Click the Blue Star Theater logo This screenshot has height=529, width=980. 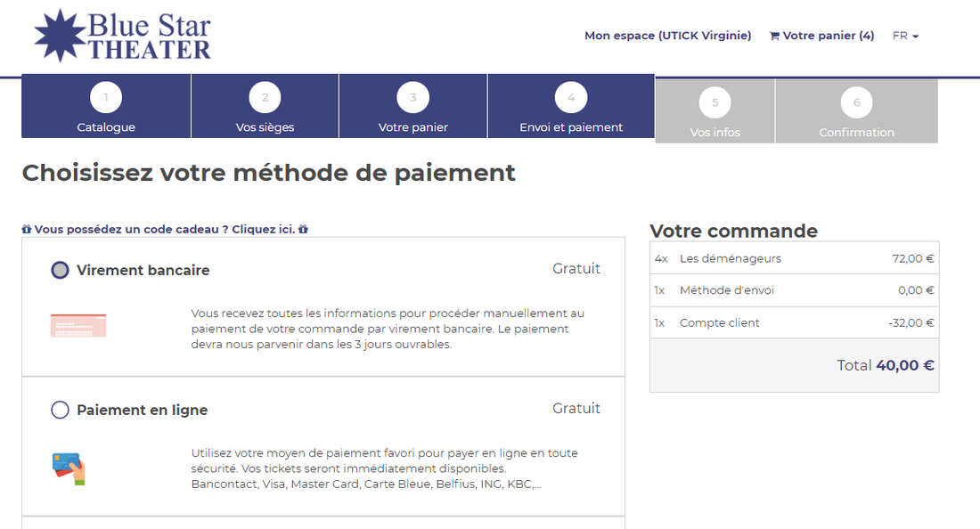[x=122, y=36]
